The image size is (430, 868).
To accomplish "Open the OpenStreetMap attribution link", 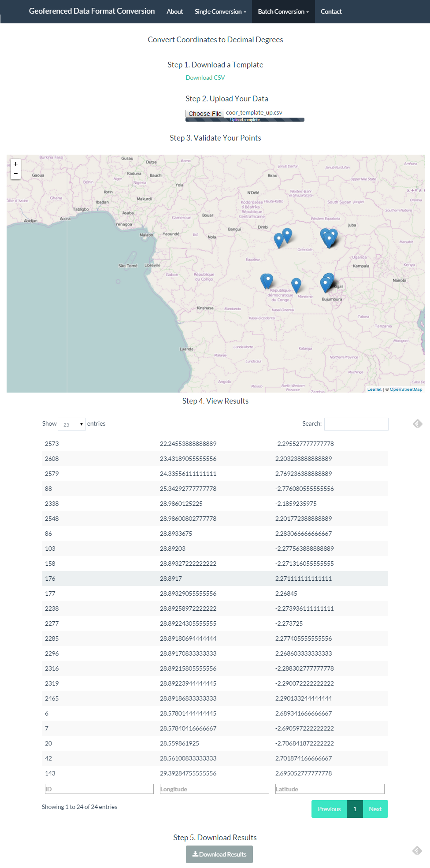I will tap(406, 389).
